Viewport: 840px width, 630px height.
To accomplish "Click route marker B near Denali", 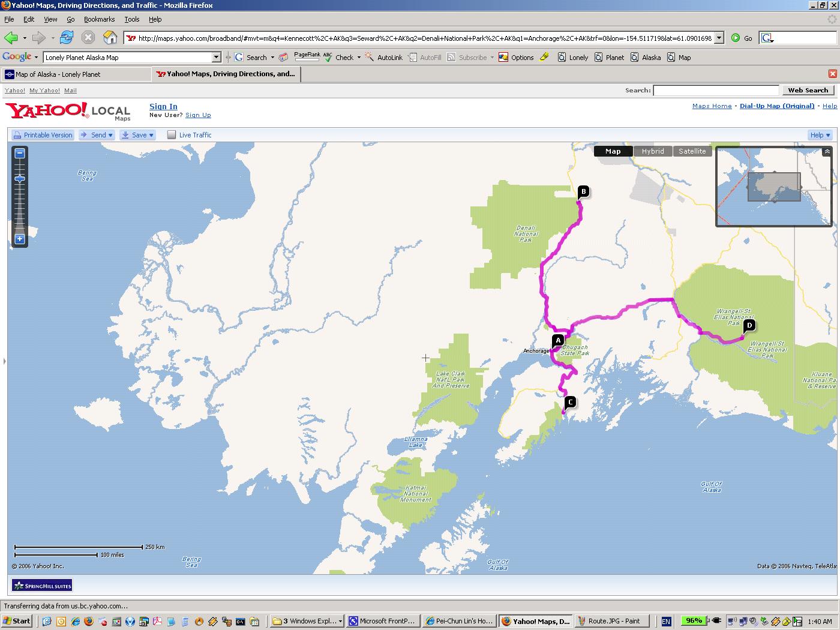I will click(x=583, y=192).
